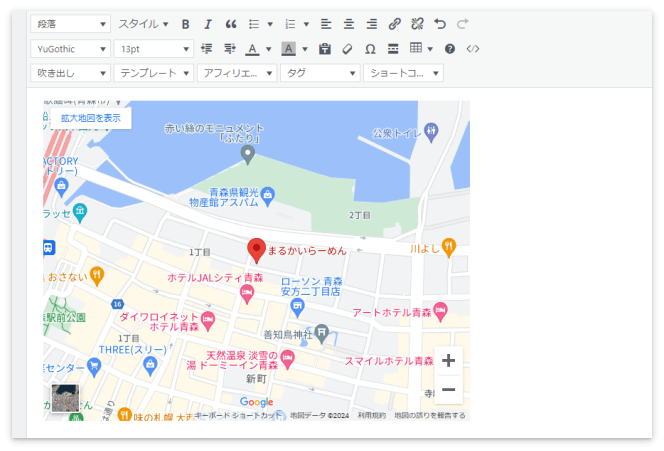Click the THREE(スリー) shop marker
This screenshot has height=451, width=664.
tap(150, 367)
